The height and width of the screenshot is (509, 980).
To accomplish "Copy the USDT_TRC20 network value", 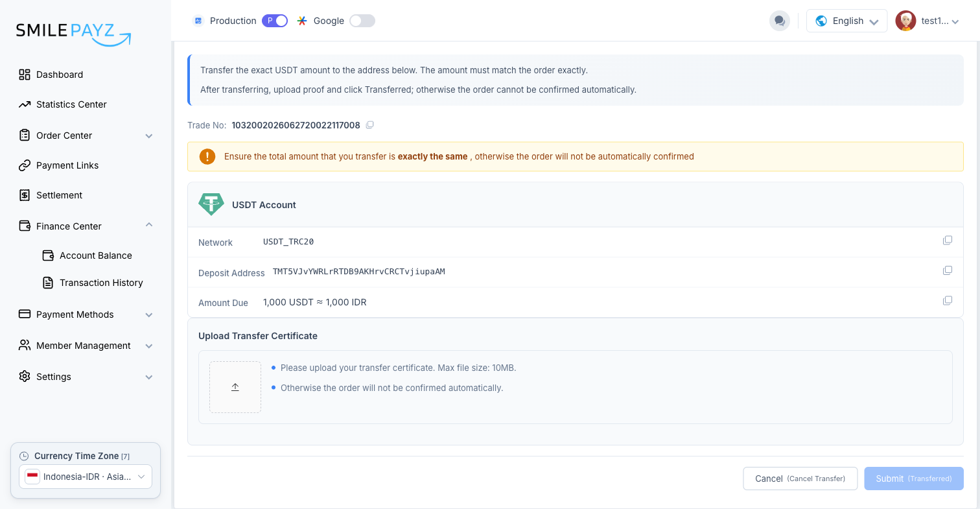I will 948,241.
